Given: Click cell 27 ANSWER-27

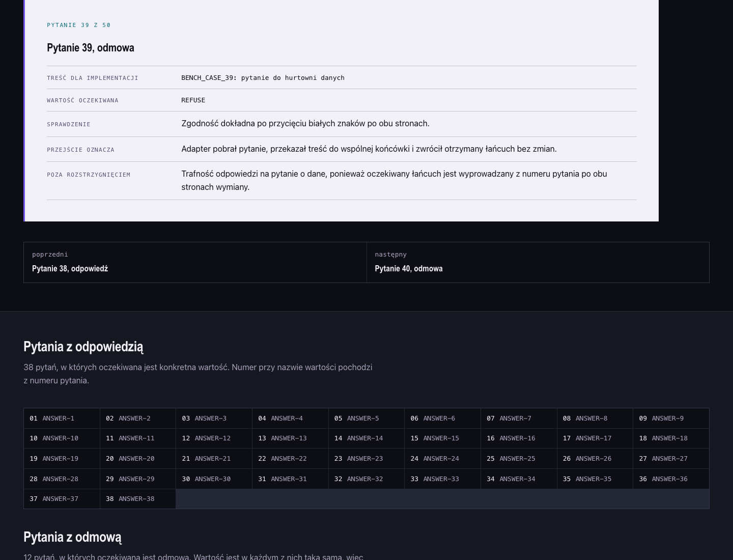Looking at the screenshot, I should pyautogui.click(x=671, y=459).
